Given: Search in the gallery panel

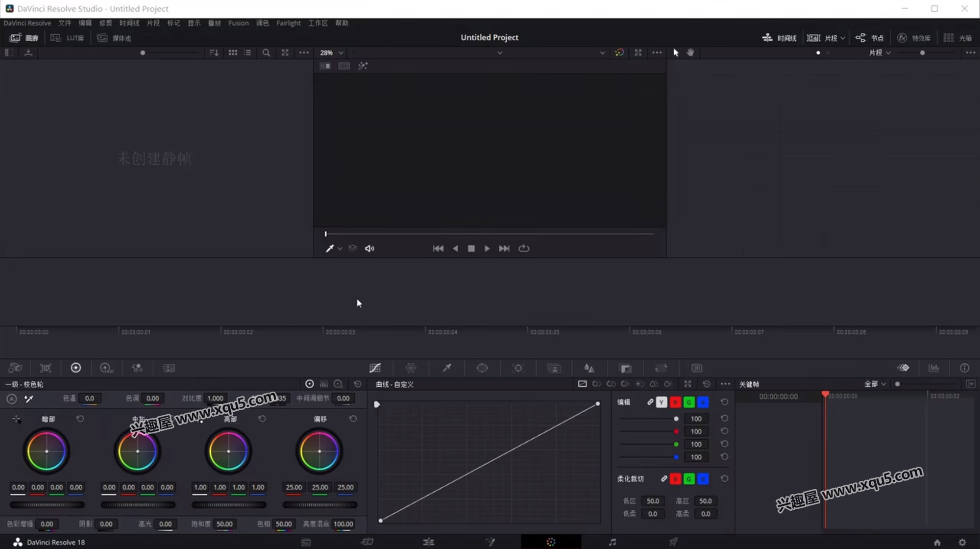Looking at the screenshot, I should tap(266, 52).
